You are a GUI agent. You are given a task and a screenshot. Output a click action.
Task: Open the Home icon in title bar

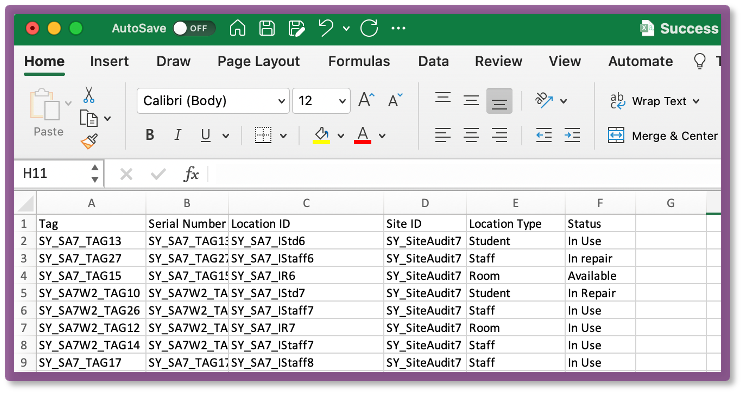tap(237, 28)
